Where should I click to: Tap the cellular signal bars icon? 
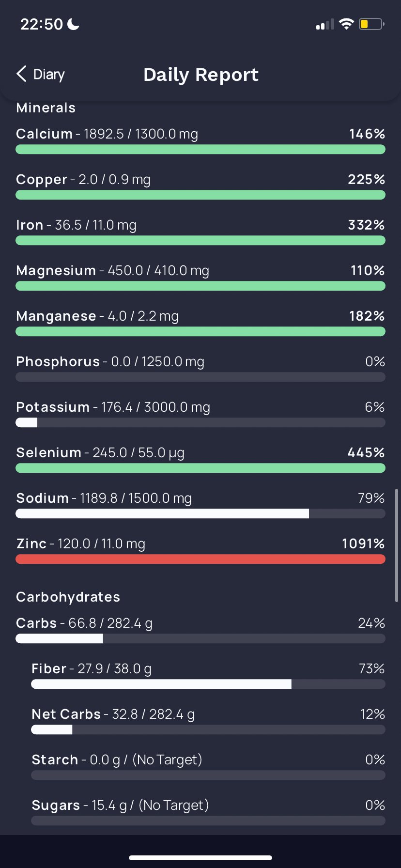point(325,24)
